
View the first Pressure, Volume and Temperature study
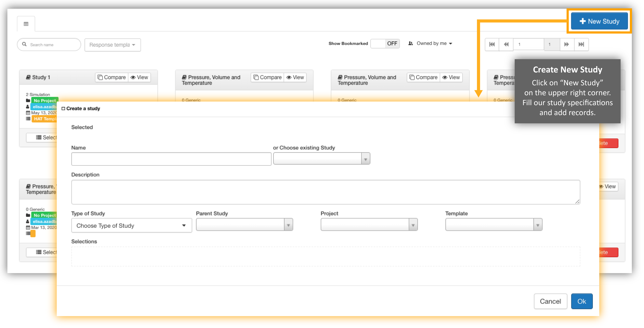(x=295, y=77)
